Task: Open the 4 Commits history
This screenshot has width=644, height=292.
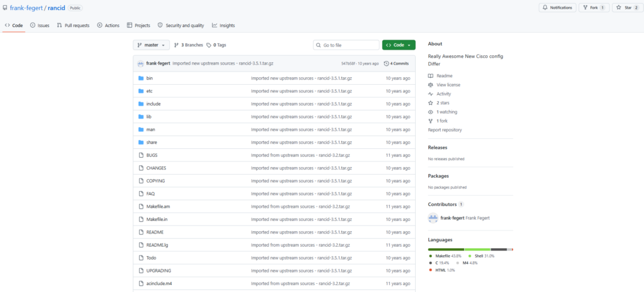Action: 396,63
